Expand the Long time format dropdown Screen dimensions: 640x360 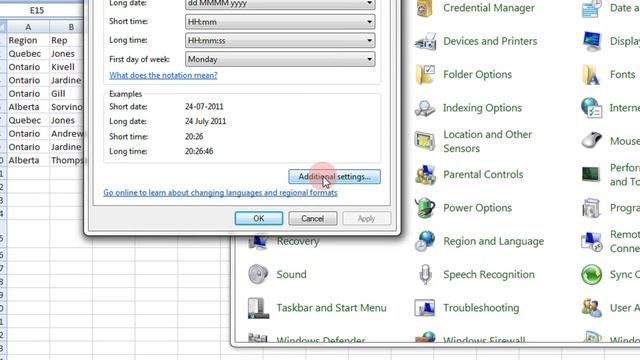pyautogui.click(x=280, y=40)
